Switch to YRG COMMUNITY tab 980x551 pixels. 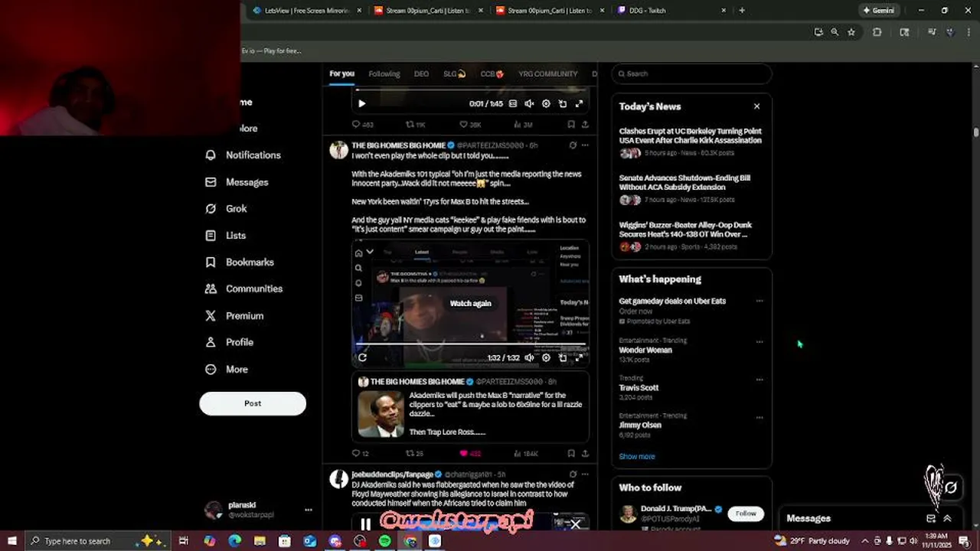(x=547, y=73)
